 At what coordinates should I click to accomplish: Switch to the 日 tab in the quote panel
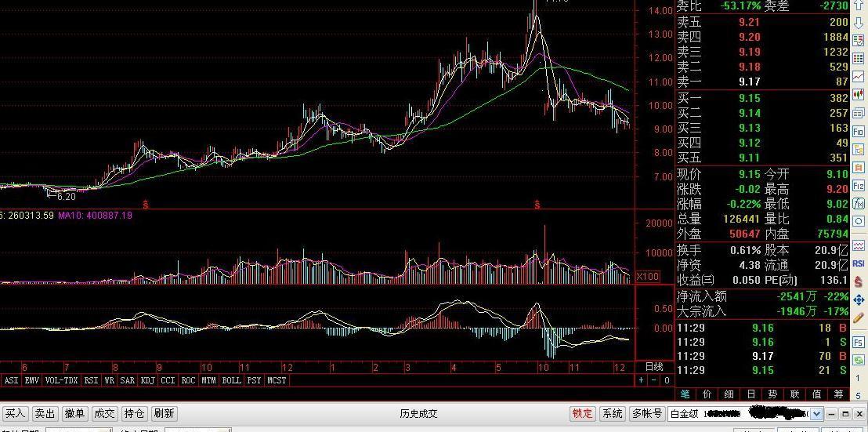click(x=751, y=394)
